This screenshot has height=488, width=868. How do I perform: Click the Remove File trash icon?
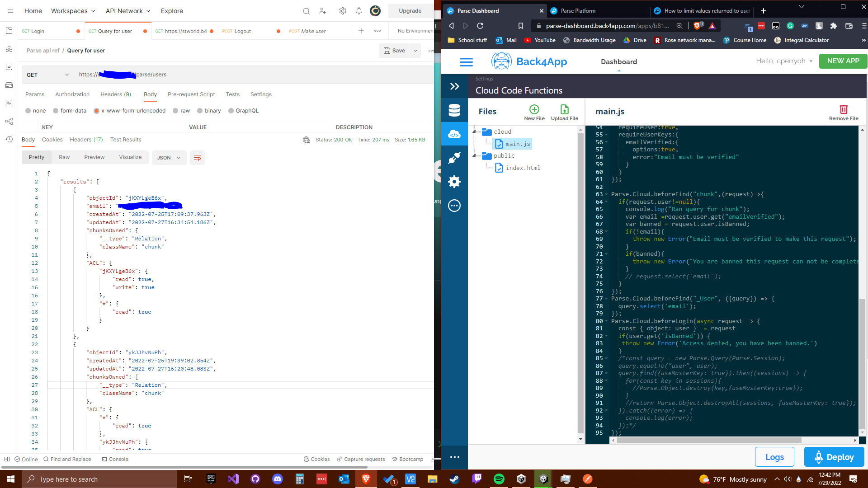tap(843, 109)
